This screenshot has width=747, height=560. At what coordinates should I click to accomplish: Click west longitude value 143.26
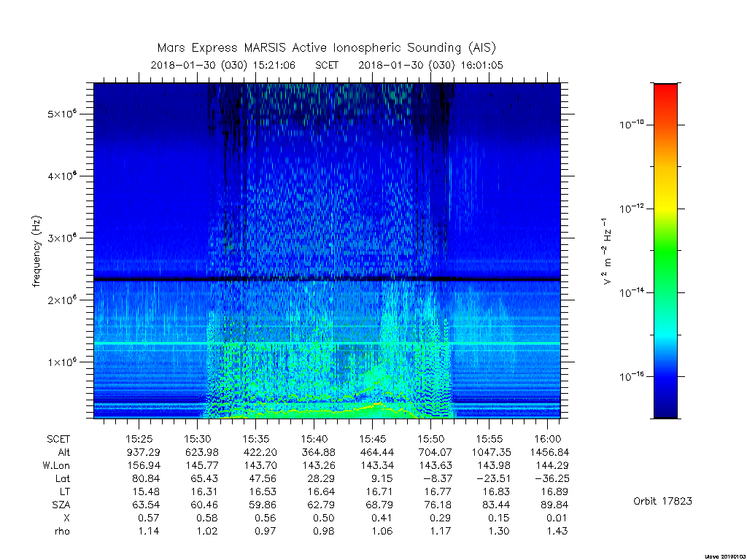(318, 465)
